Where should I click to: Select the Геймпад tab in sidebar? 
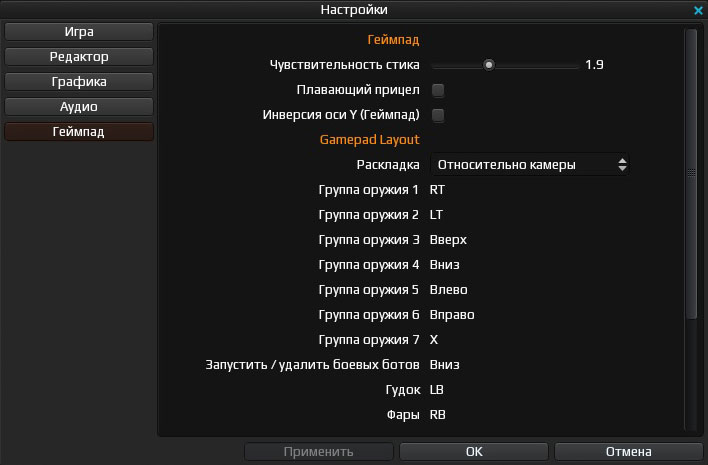point(79,132)
